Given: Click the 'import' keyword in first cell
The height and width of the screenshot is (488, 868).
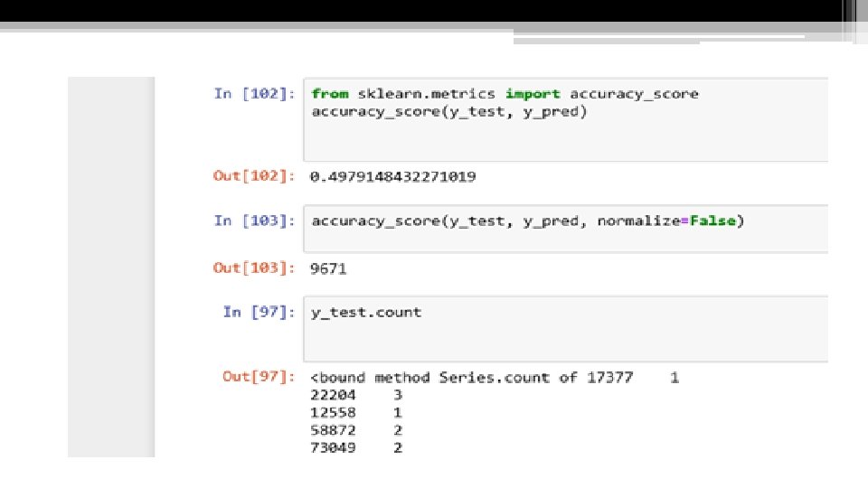Looking at the screenshot, I should [x=533, y=94].
